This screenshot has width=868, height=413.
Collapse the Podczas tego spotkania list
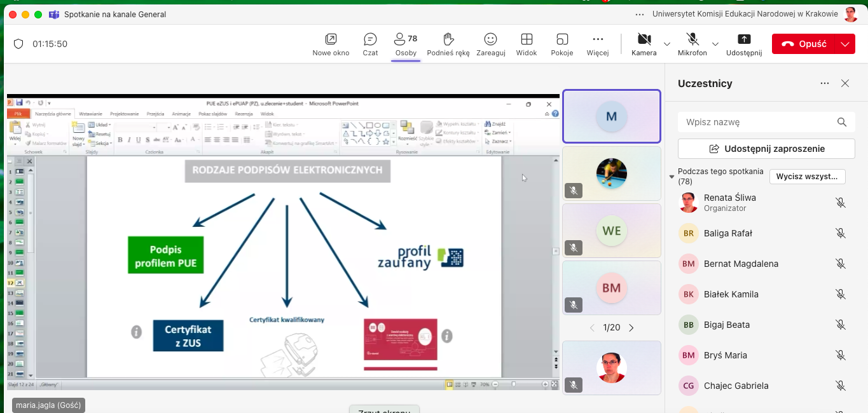[672, 177]
